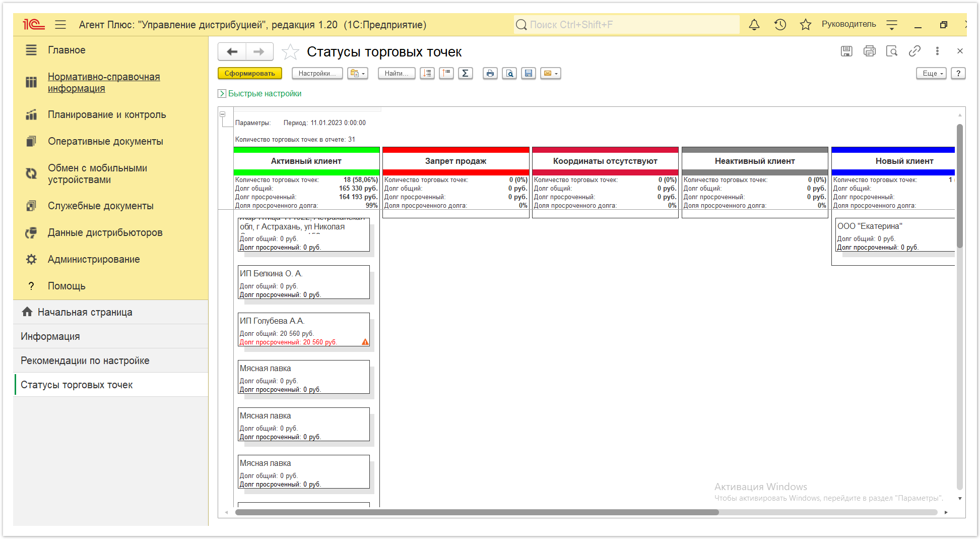Click Сформировать button
This screenshot has width=980, height=539.
250,73
